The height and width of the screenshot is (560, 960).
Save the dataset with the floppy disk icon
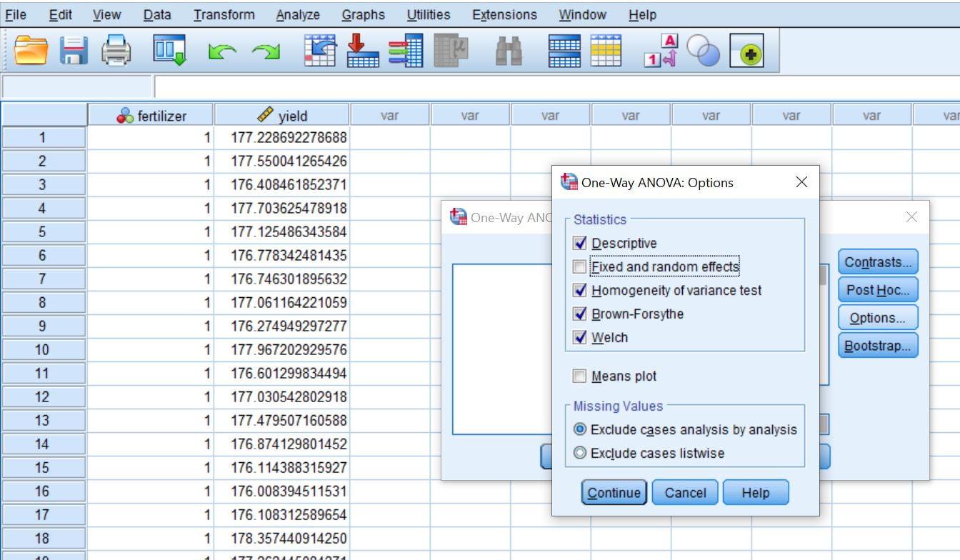coord(74,52)
